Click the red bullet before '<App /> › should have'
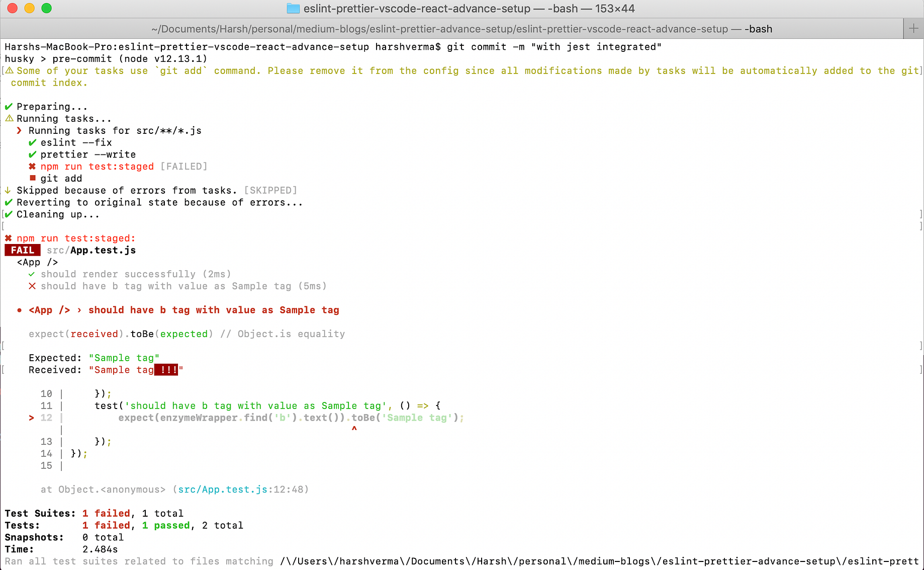 (20, 310)
